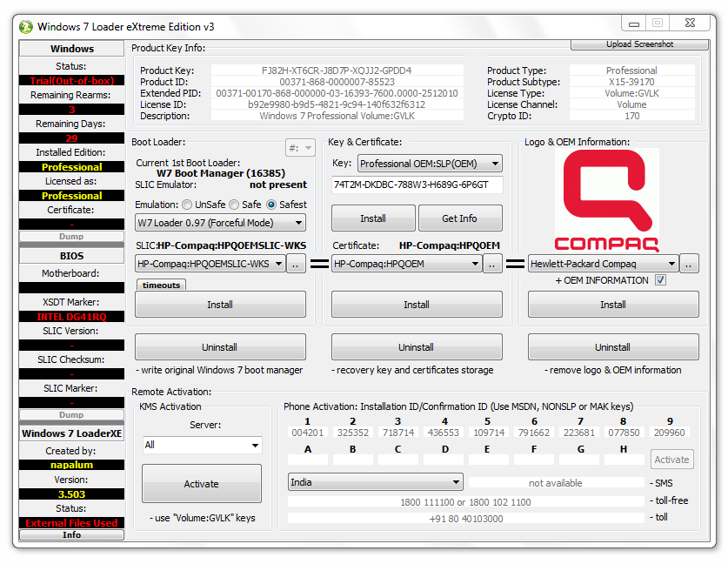This screenshot has height=564, width=728.
Task: Click the version value 3.503
Action: 71,494
